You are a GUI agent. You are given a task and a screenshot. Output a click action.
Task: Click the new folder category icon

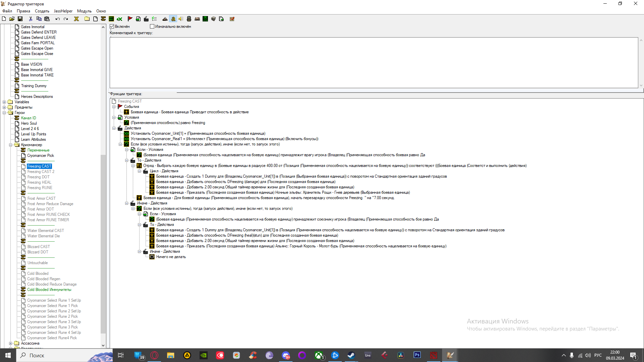tap(87, 19)
